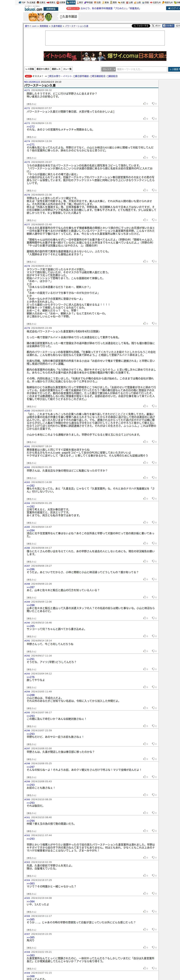Viewport: 180px width, 980px height.
Task: Select 大阪 region in top bar
Action: pos(121,2)
